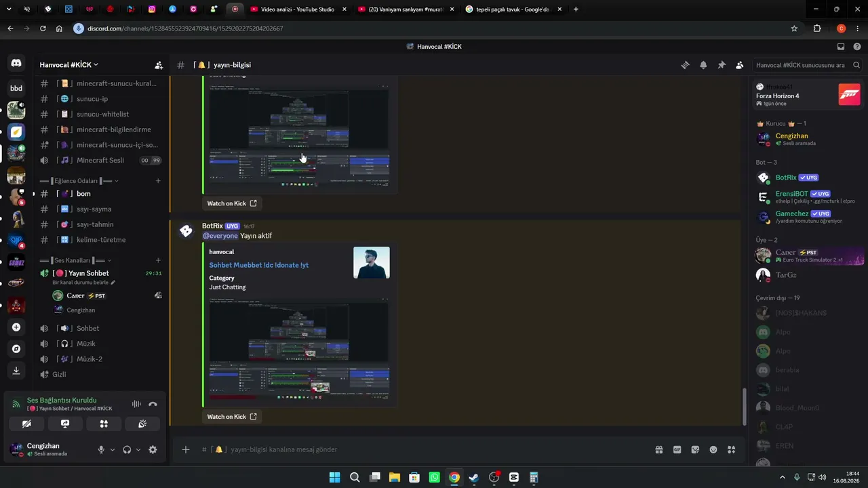
Task: Open the apps launcher in message bar
Action: pos(732,449)
